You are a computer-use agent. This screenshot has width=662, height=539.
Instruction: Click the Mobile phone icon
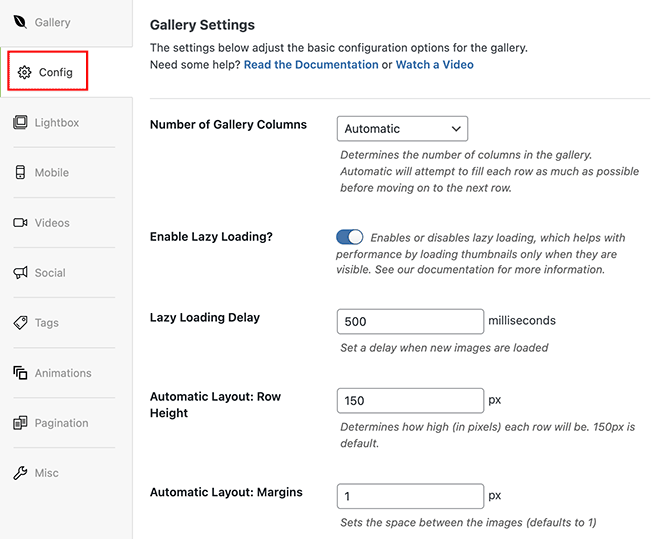(x=20, y=173)
